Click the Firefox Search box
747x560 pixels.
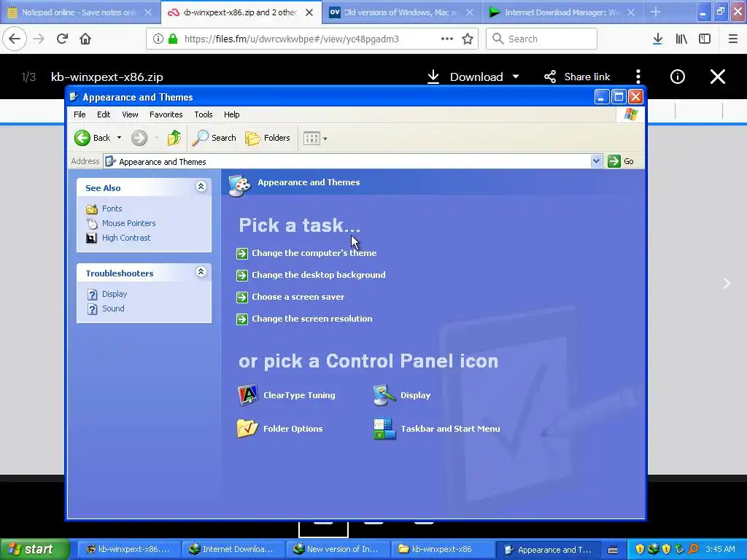(541, 39)
